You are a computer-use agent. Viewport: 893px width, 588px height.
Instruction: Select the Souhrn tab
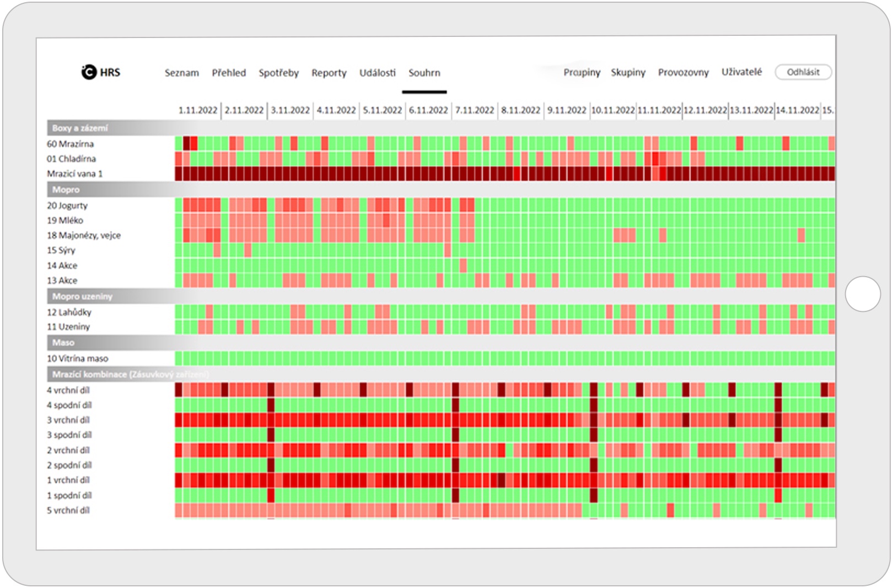pos(424,73)
